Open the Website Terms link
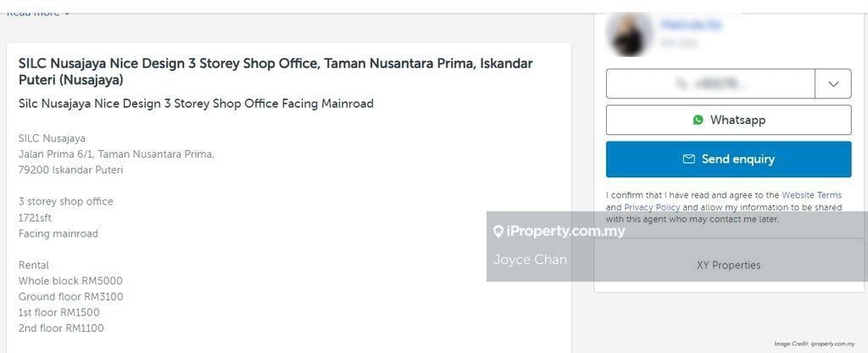The image size is (868, 353). (811, 195)
